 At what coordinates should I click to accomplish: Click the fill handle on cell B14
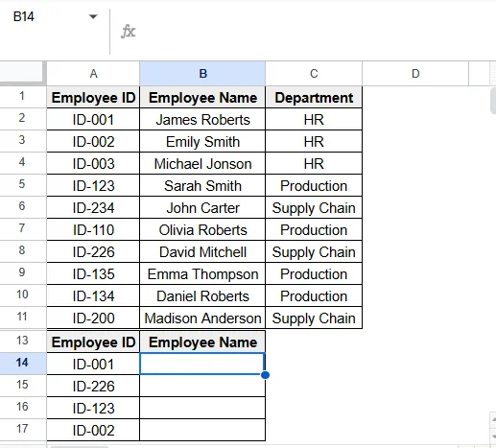(x=265, y=375)
